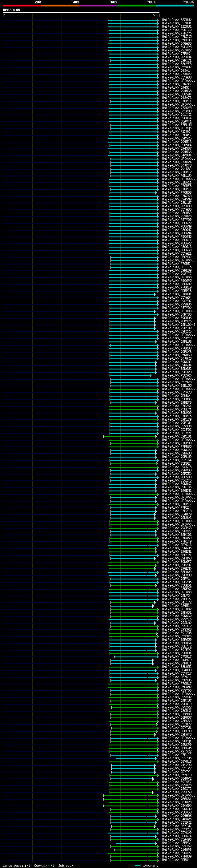Select hit UniRef100_Q700B1

177,294
